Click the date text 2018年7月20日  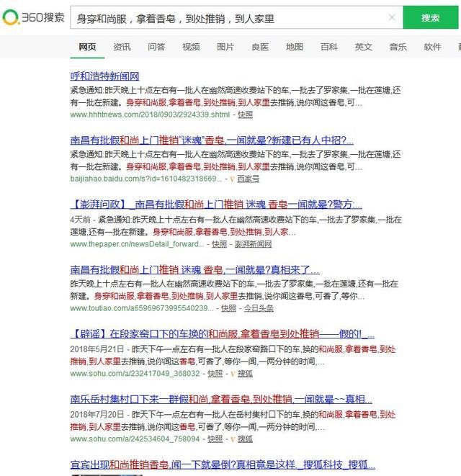click(x=97, y=414)
